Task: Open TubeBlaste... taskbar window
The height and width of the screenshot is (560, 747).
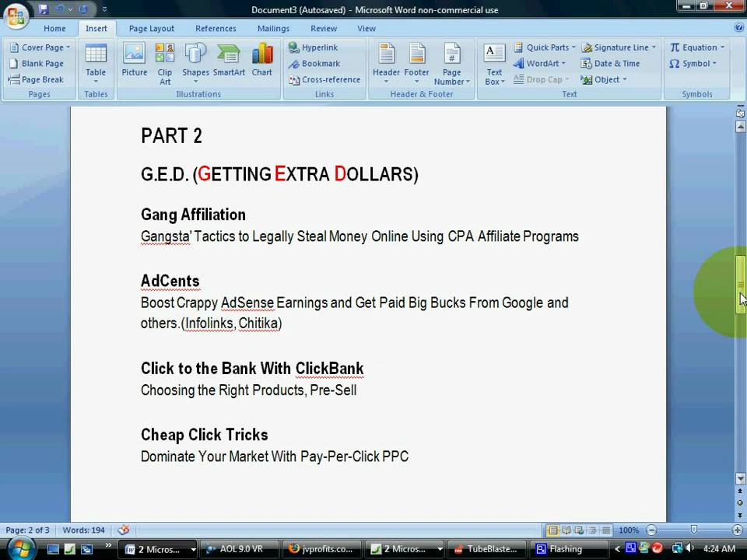Action: (487, 549)
